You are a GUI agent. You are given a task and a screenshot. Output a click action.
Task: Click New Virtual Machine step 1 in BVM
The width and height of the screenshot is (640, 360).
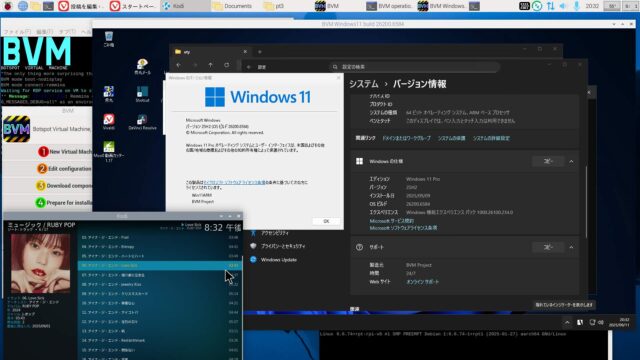tap(65, 151)
